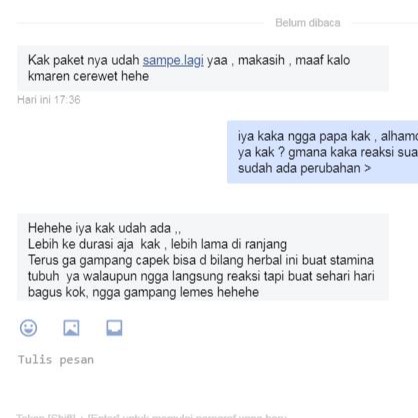Click the attach image icon
The image size is (418, 418).
pyautogui.click(x=71, y=328)
